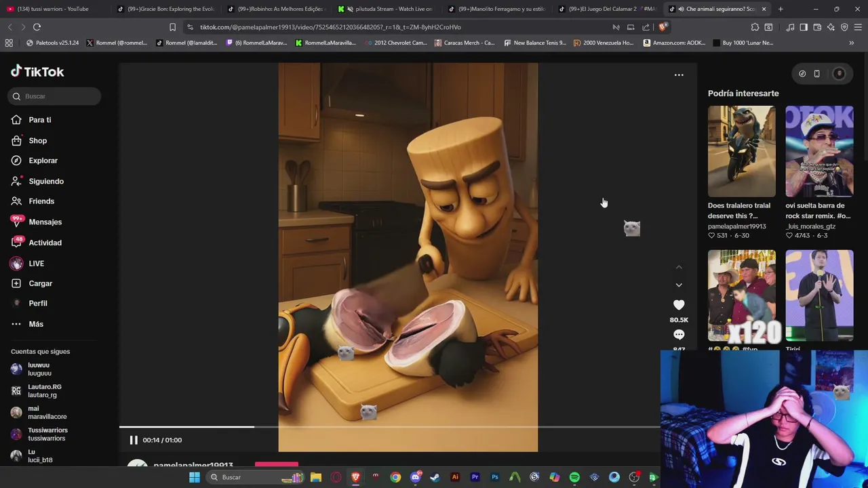Viewport: 868px width, 488px height.
Task: Open Discord from the taskbar
Action: tap(416, 477)
